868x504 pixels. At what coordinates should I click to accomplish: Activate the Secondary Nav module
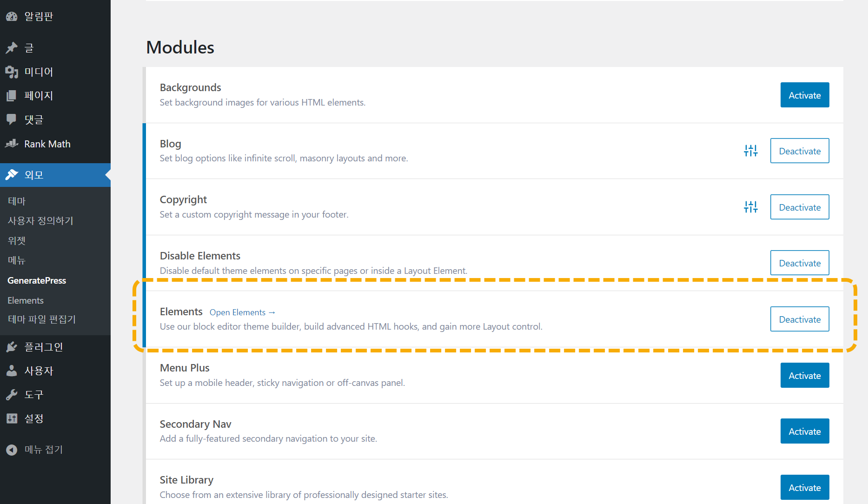[x=805, y=431]
